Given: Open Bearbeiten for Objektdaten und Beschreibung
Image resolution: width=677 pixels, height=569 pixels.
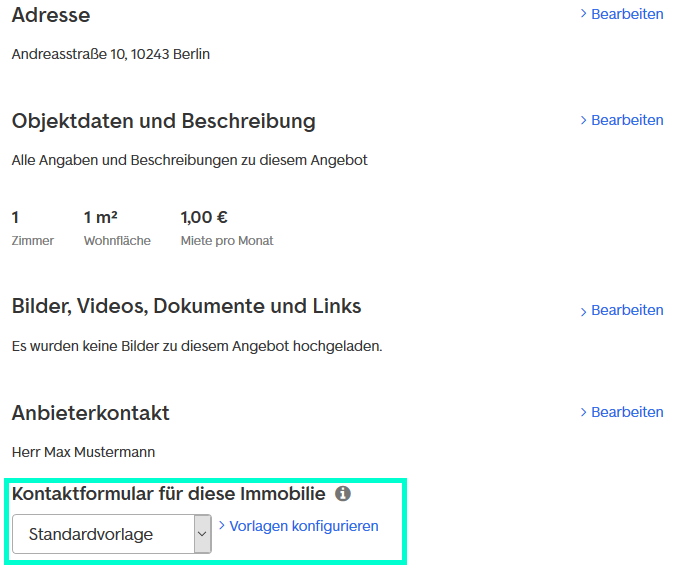Looking at the screenshot, I should pos(627,121).
